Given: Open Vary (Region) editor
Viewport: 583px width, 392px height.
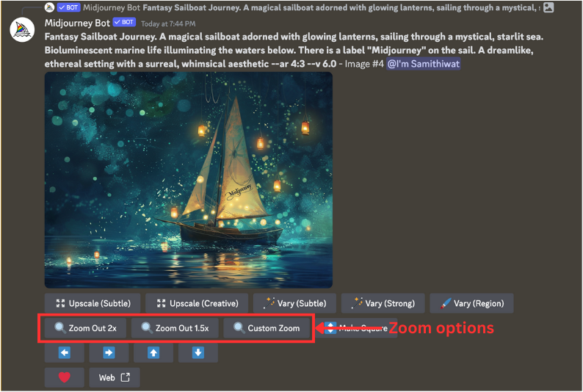Looking at the screenshot, I should [472, 303].
